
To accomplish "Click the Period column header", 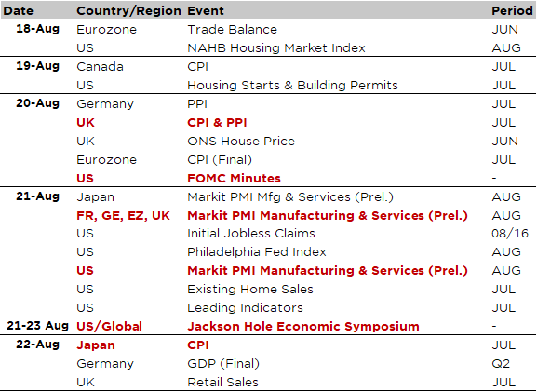I will click(x=513, y=10).
